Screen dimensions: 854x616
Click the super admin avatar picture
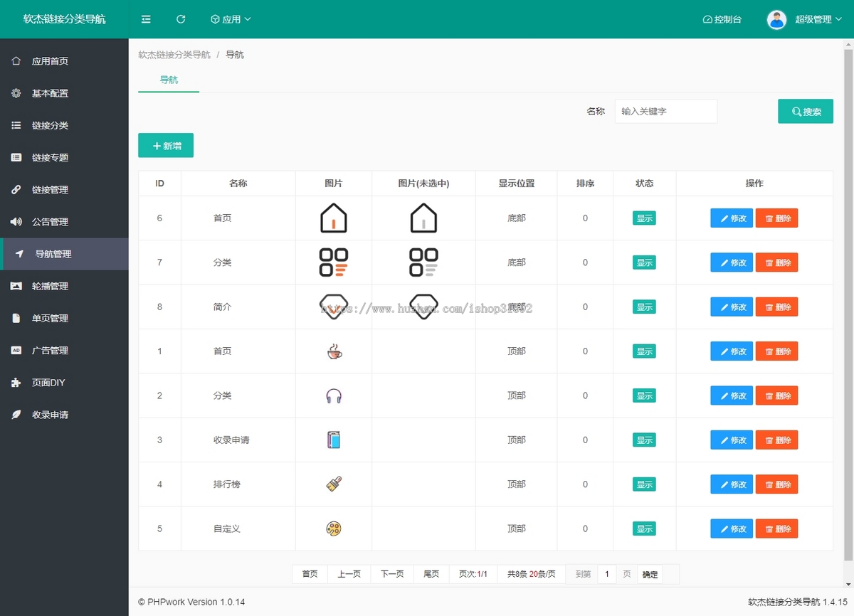(x=776, y=19)
